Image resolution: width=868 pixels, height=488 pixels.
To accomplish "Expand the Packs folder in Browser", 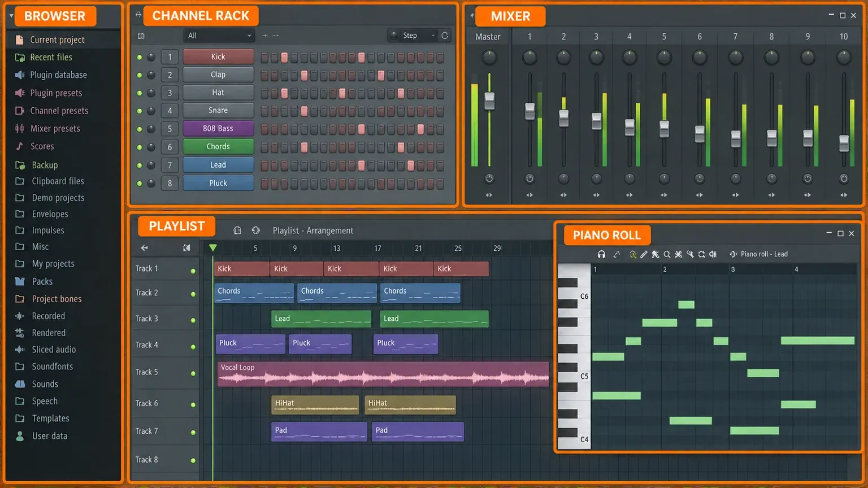I will pyautogui.click(x=42, y=281).
